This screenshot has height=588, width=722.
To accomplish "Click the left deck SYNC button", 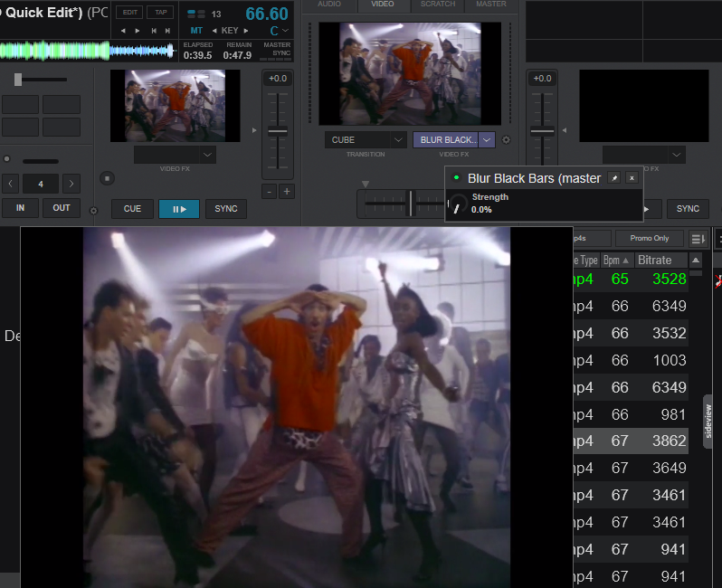I will coord(226,209).
